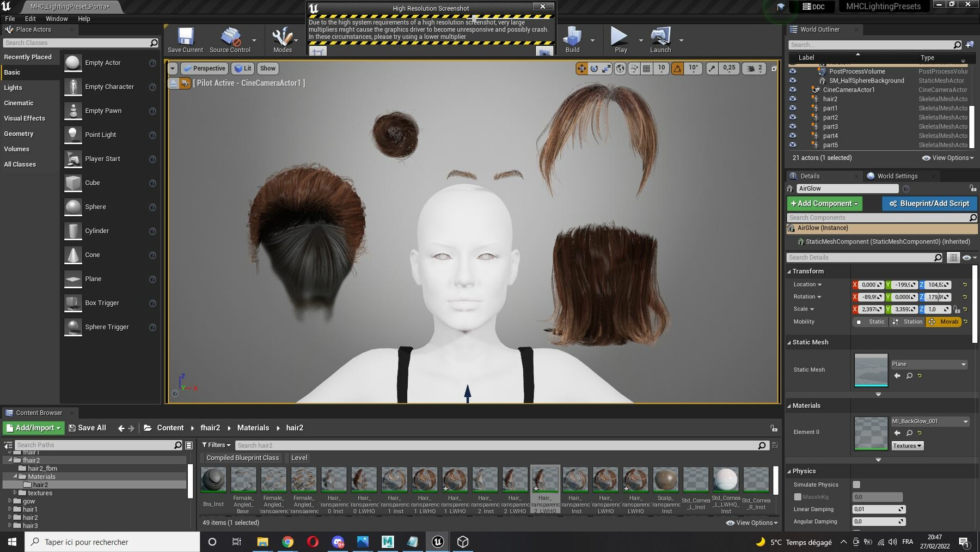Screen dimensions: 980x552
Task: Toggle scale snapping icon in viewport
Action: pos(712,68)
